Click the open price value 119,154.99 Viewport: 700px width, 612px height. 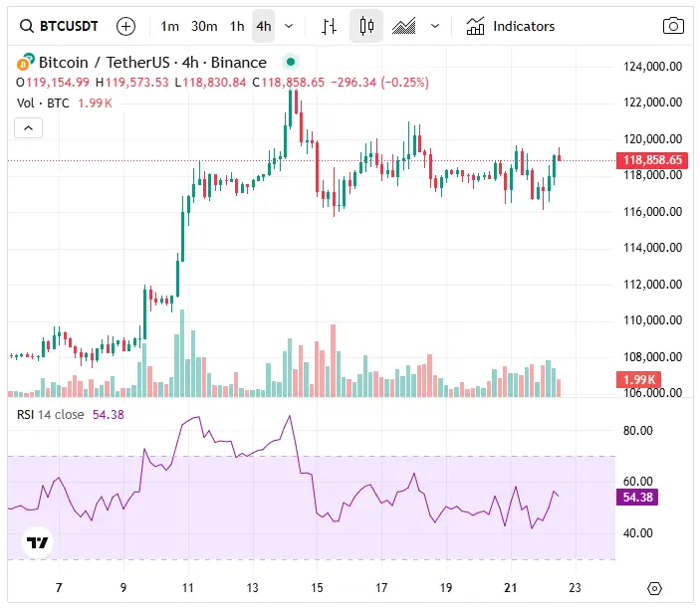coord(58,82)
